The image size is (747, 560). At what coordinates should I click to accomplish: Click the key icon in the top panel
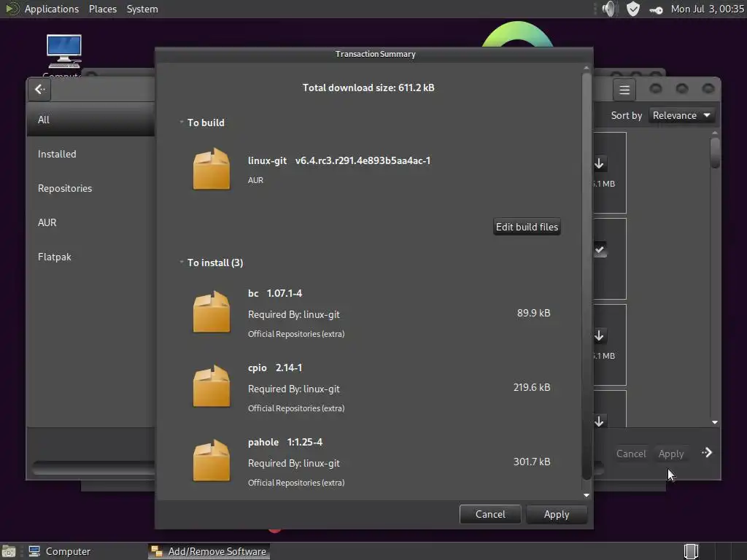click(656, 9)
